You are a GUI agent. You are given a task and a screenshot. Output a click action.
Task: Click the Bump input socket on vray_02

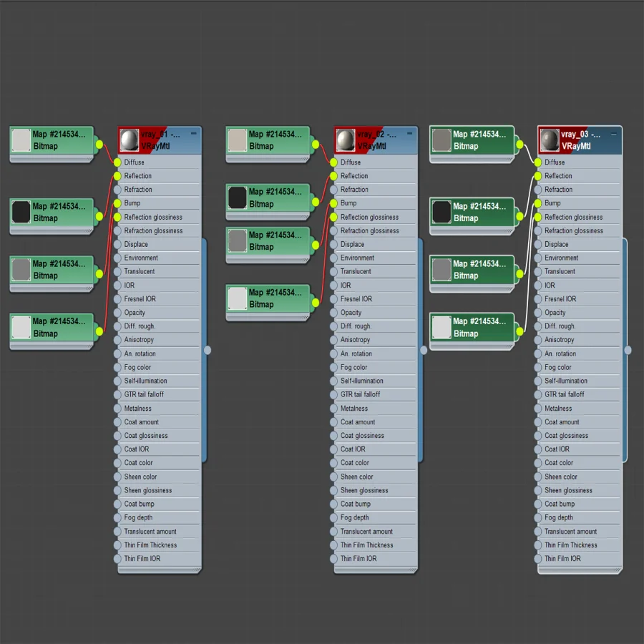click(333, 203)
